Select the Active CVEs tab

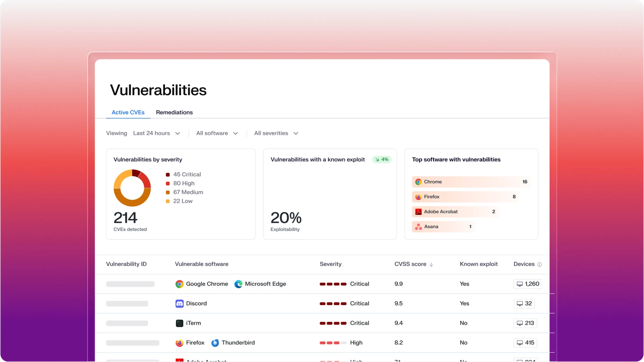[128, 112]
